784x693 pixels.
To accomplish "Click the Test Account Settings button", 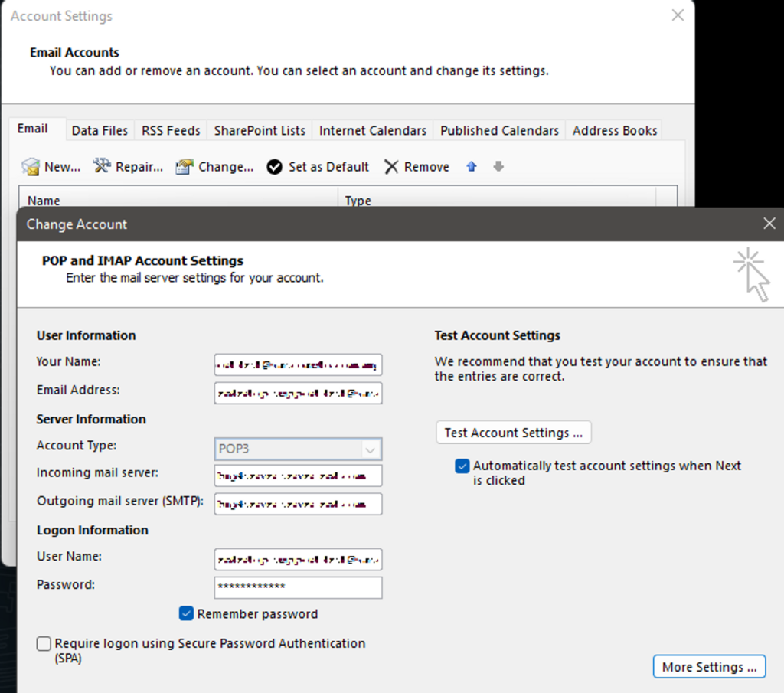I will point(513,433).
